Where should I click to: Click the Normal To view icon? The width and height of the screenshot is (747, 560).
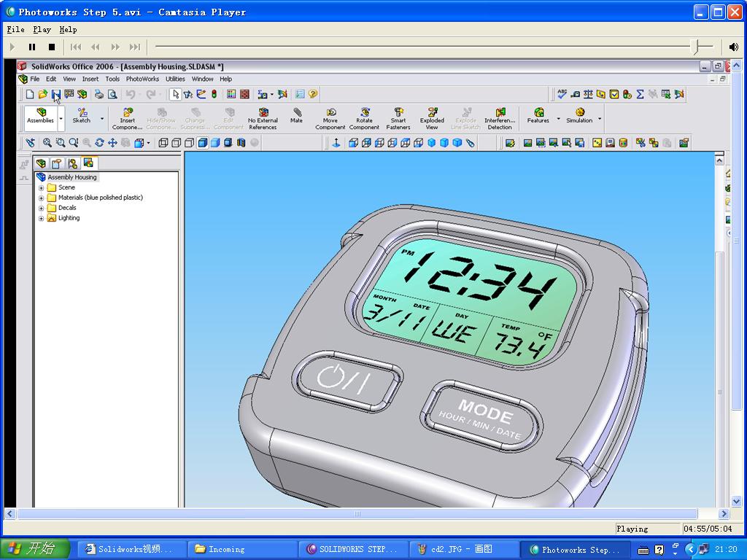pyautogui.click(x=336, y=142)
